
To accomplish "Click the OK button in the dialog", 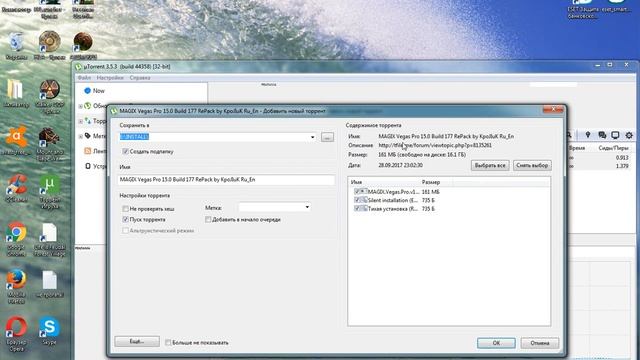I will pyautogui.click(x=496, y=343).
